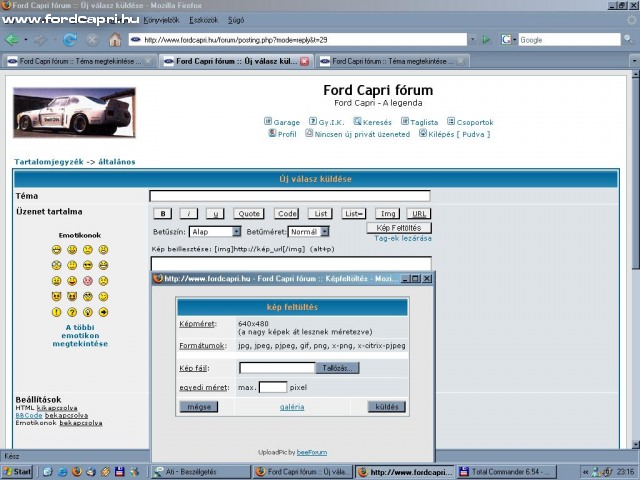Insert the red open-mouth tongue emoticon
The height and width of the screenshot is (480, 640).
72,281
